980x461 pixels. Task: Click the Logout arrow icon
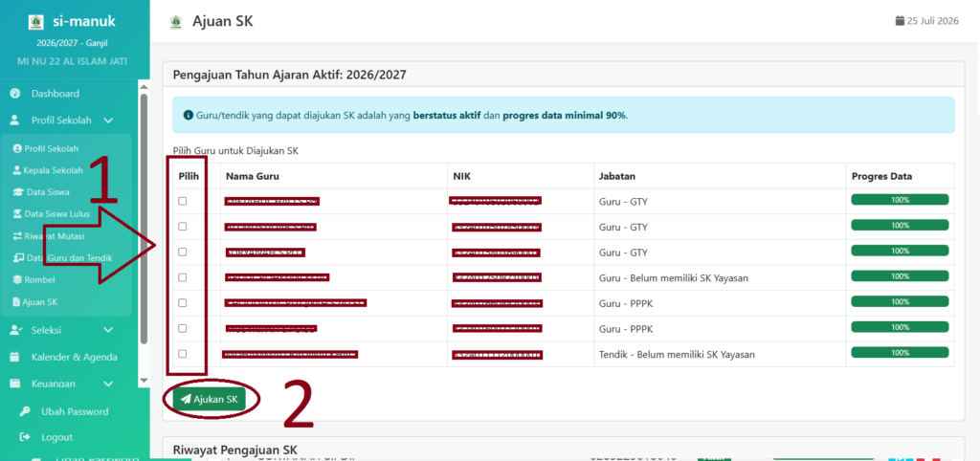pos(25,437)
